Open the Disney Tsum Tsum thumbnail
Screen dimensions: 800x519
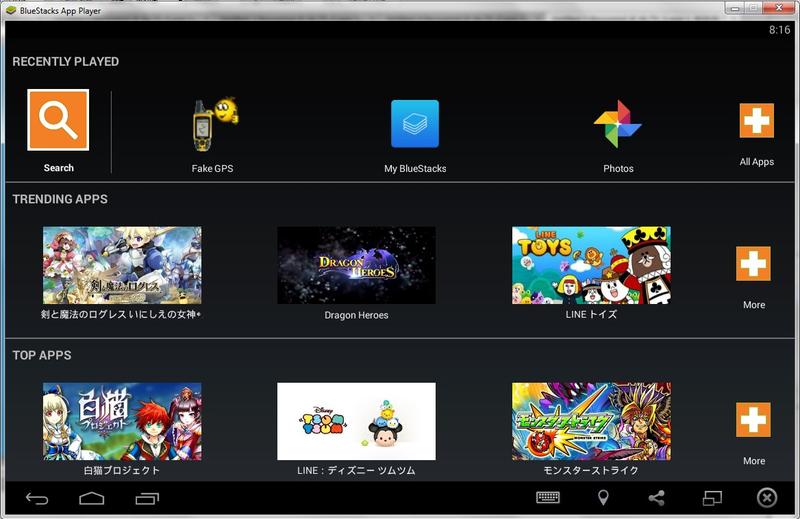356,422
